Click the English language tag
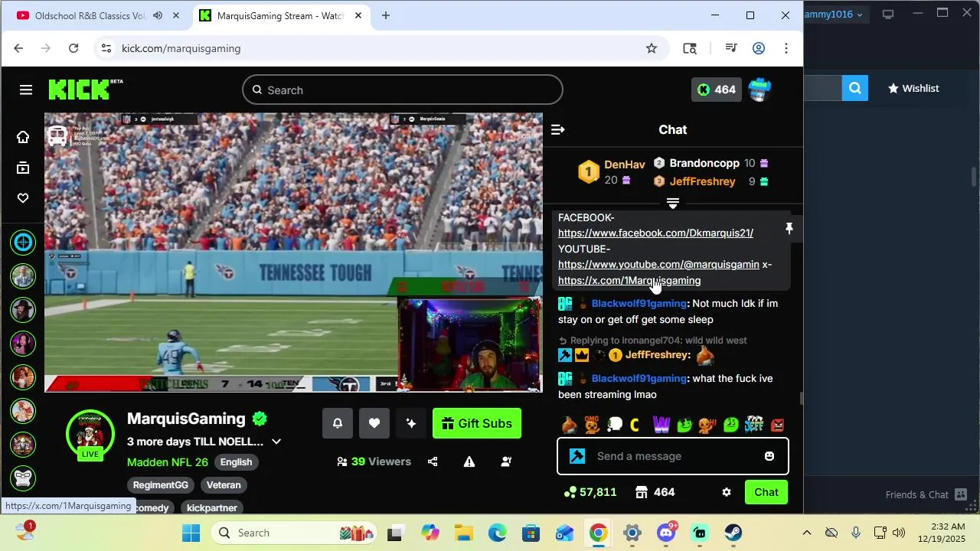Viewport: 980px width, 551px height. tap(236, 462)
